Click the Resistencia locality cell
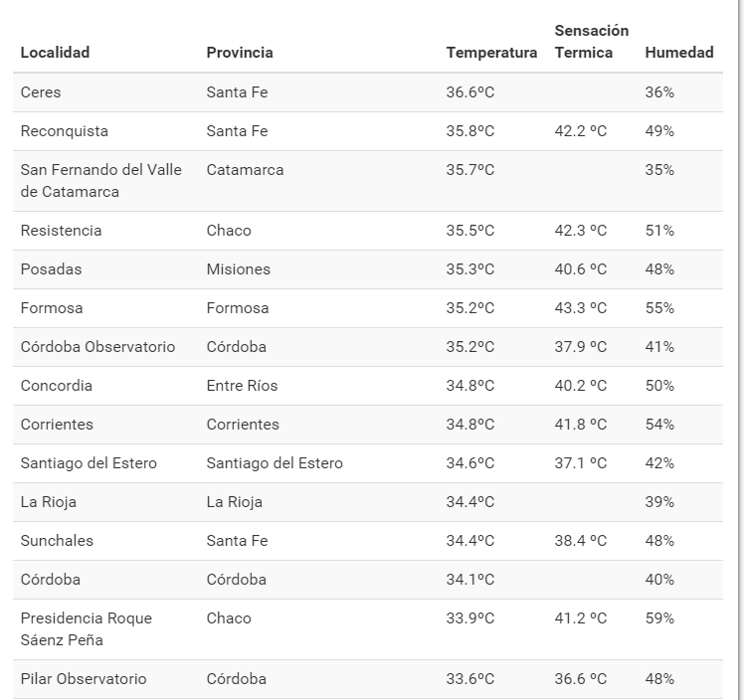 pyautogui.click(x=61, y=231)
